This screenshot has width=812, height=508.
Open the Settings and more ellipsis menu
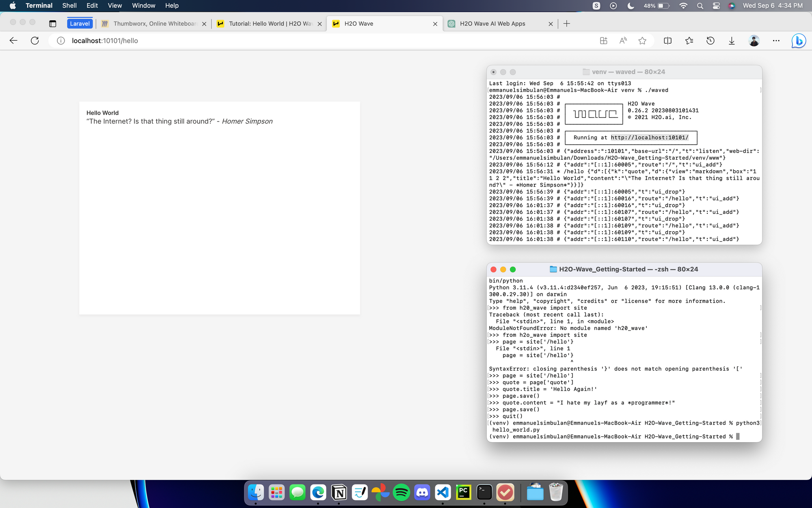[776, 41]
